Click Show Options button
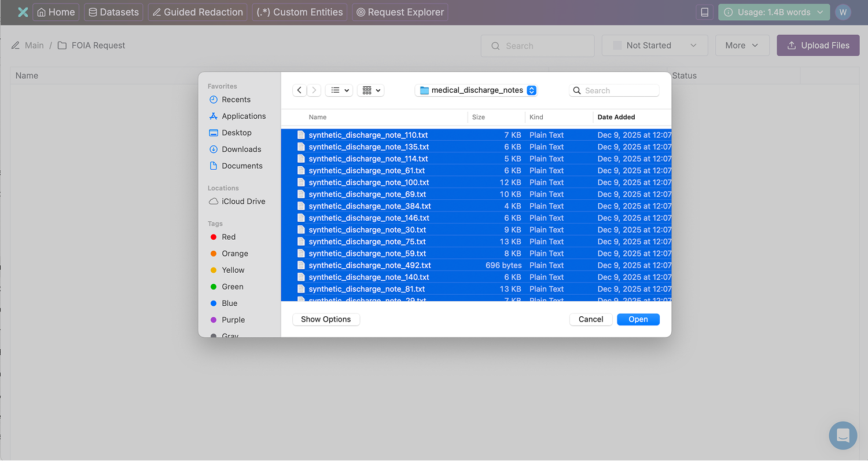Image resolution: width=868 pixels, height=461 pixels. (x=326, y=319)
